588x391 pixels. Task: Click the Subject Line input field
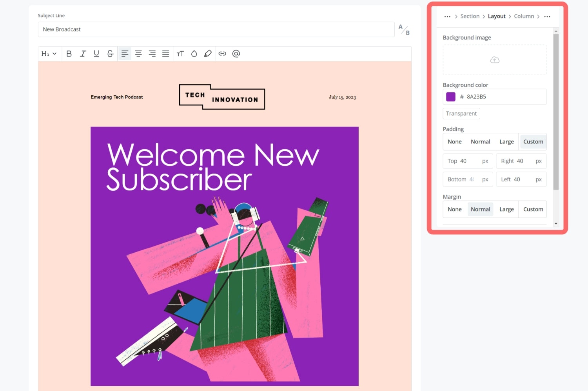tap(216, 29)
